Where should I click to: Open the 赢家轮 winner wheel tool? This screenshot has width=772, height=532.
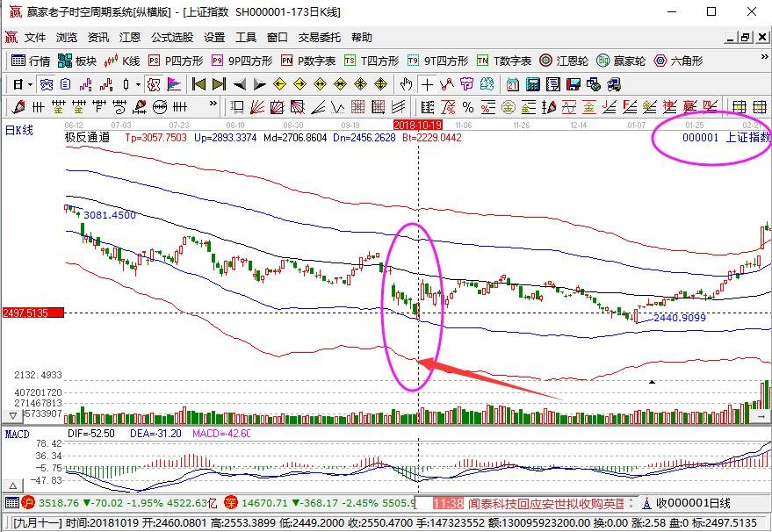[x=621, y=61]
